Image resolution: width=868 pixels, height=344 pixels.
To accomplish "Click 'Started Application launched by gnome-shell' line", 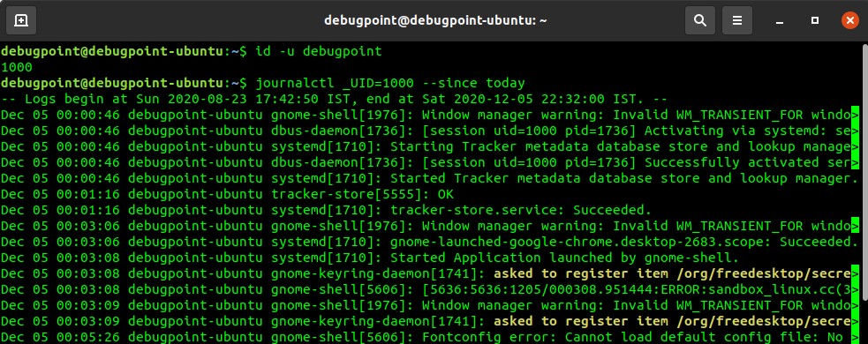I will click(x=564, y=258).
